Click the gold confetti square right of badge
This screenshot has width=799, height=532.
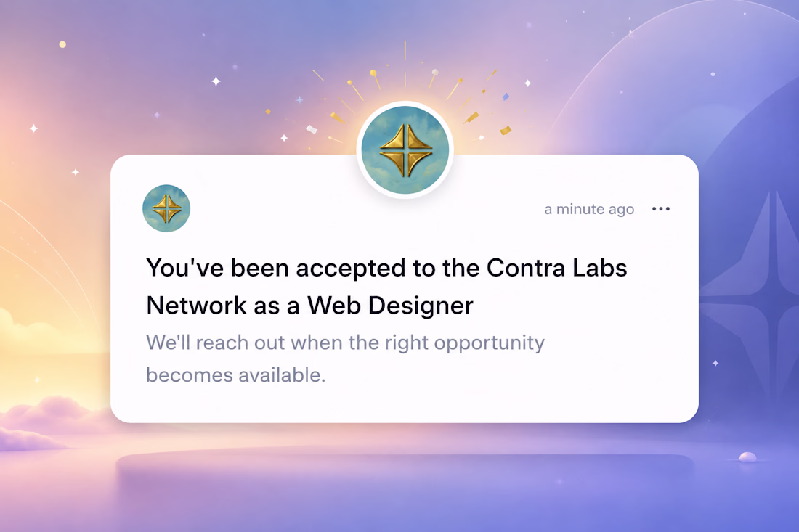tap(506, 131)
